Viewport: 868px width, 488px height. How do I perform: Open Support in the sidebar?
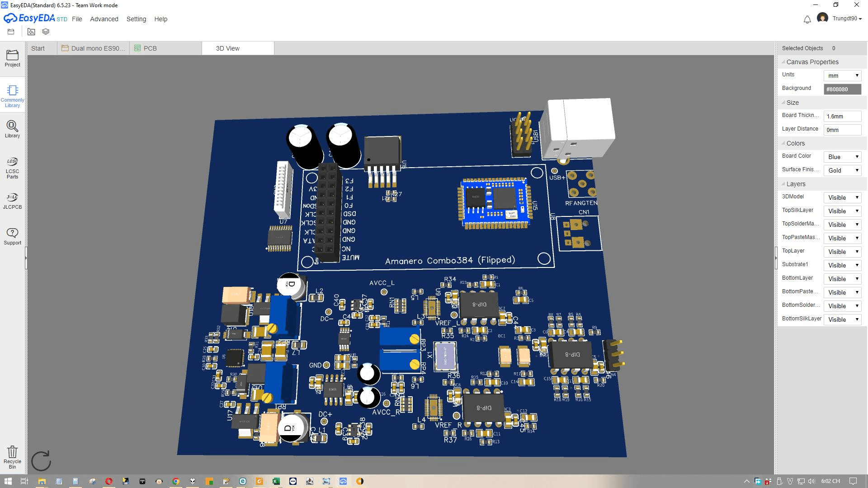pyautogui.click(x=12, y=236)
